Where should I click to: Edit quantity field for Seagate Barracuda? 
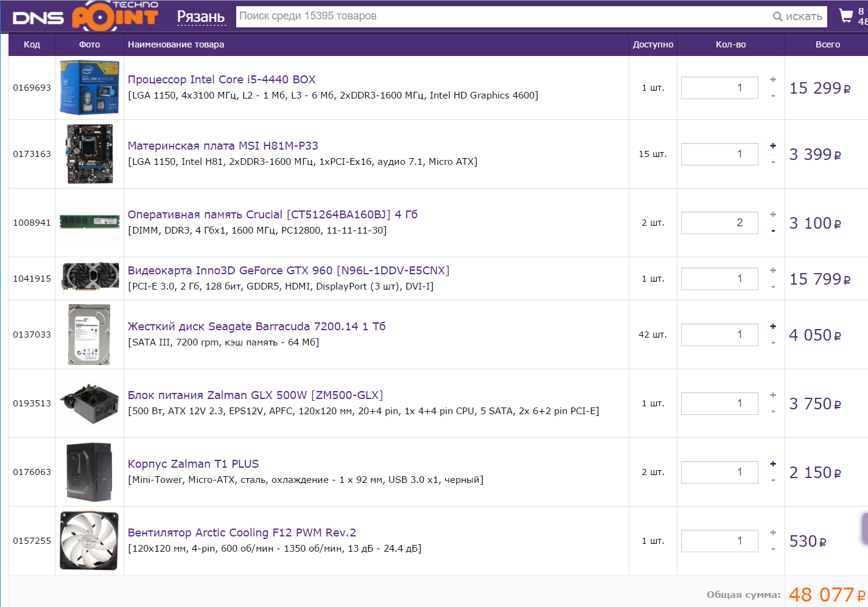pos(719,335)
